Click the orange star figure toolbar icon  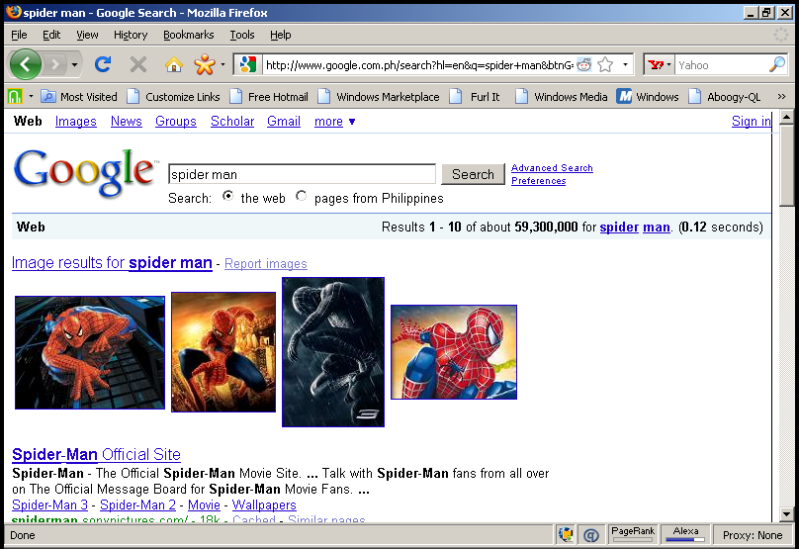pyautogui.click(x=204, y=64)
